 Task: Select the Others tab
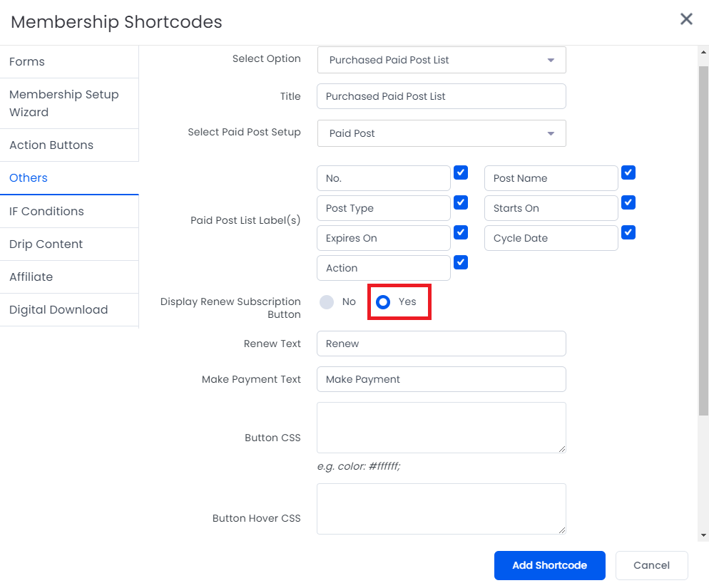pos(69,178)
